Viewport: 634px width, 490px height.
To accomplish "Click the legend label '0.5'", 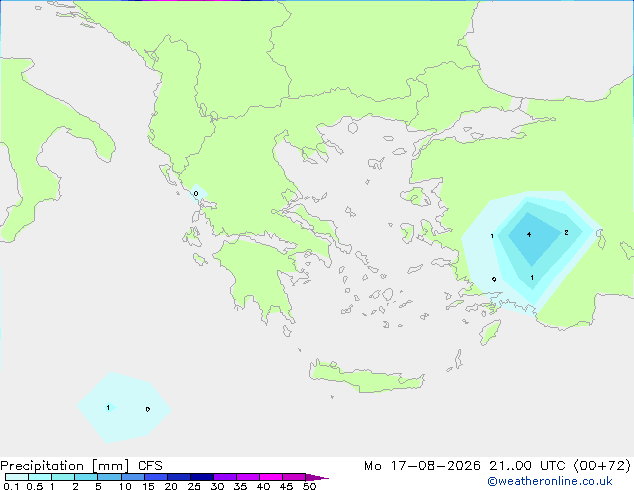I will (35, 486).
